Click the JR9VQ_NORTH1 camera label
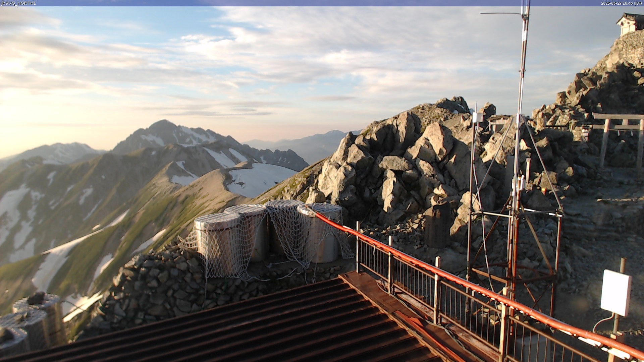 (x=18, y=3)
